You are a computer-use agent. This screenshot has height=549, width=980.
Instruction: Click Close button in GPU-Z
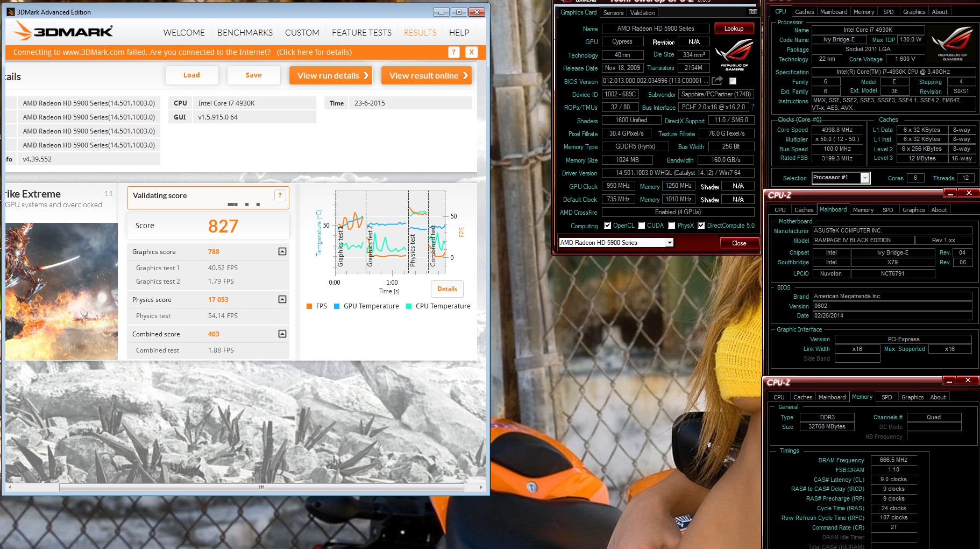(x=739, y=243)
